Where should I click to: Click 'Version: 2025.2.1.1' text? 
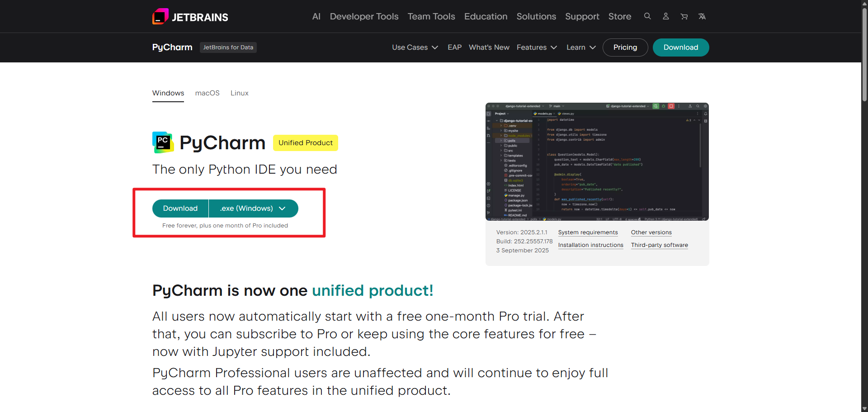(522, 232)
